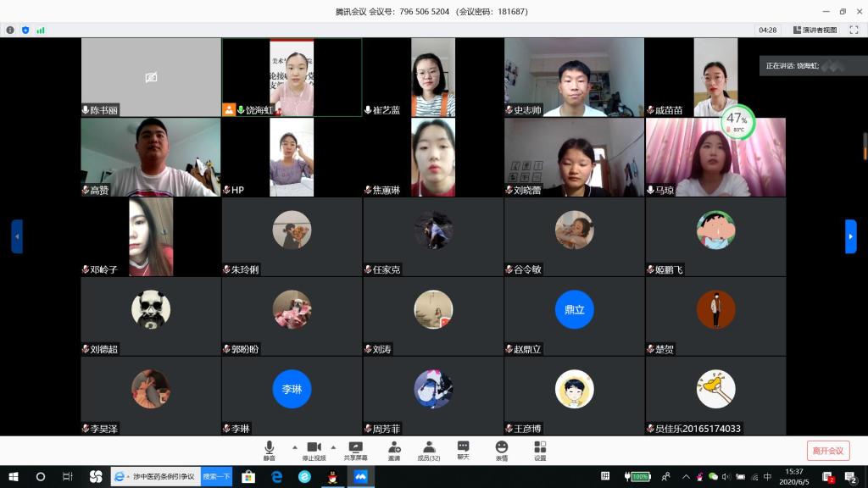Go to previous page of participants
The height and width of the screenshot is (488, 868).
(17, 236)
